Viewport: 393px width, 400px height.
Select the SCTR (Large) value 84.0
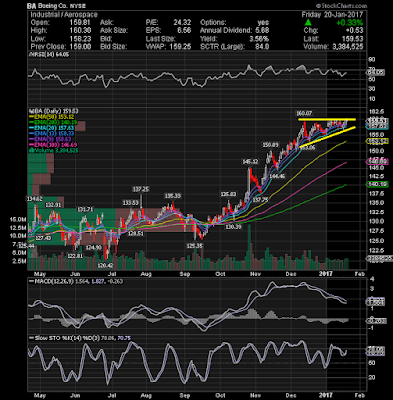262,46
